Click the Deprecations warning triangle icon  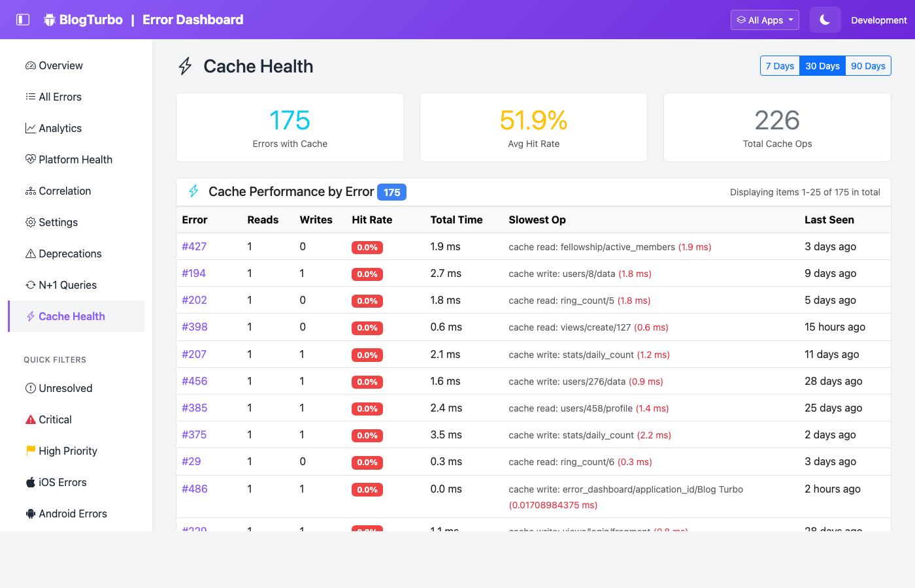click(x=30, y=253)
